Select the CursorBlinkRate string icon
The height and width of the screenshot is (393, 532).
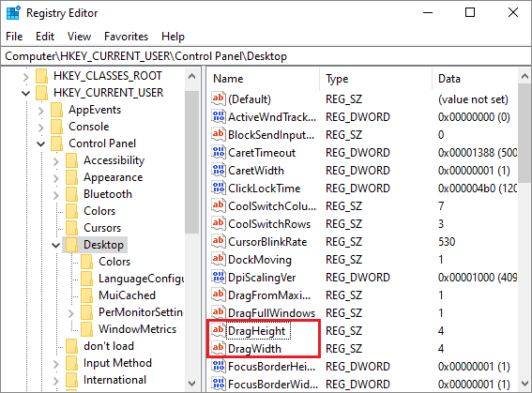[219, 241]
